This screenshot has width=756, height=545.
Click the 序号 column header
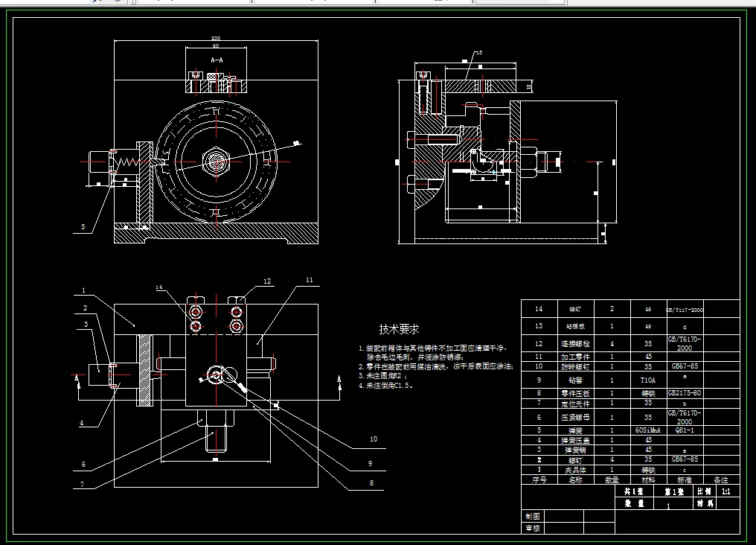539,480
